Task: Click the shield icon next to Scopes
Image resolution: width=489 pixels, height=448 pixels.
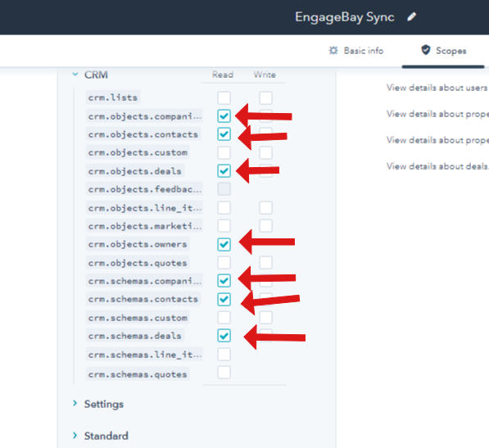Action: coord(426,50)
